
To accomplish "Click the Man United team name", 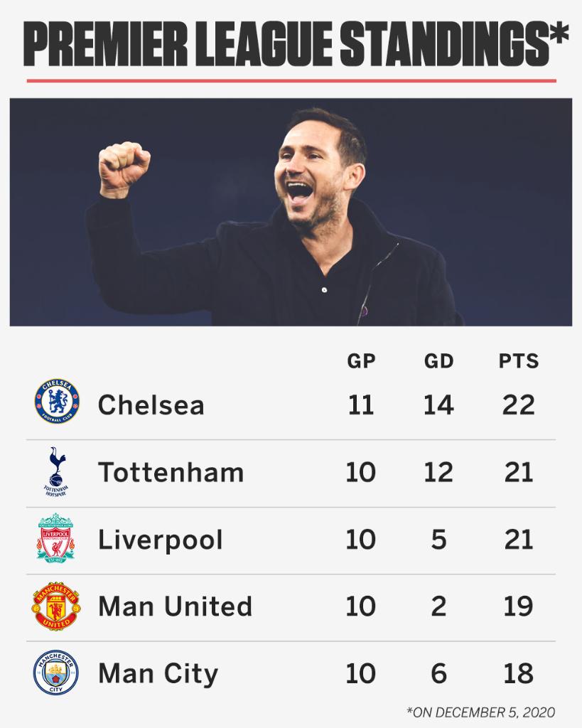I will pos(175,606).
